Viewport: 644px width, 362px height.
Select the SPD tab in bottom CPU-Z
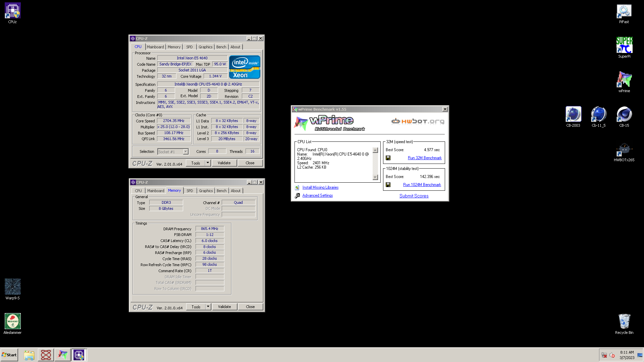(190, 191)
